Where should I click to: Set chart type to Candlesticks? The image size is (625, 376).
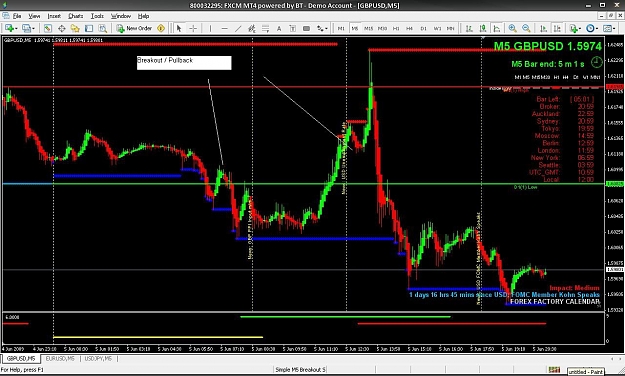(x=483, y=28)
